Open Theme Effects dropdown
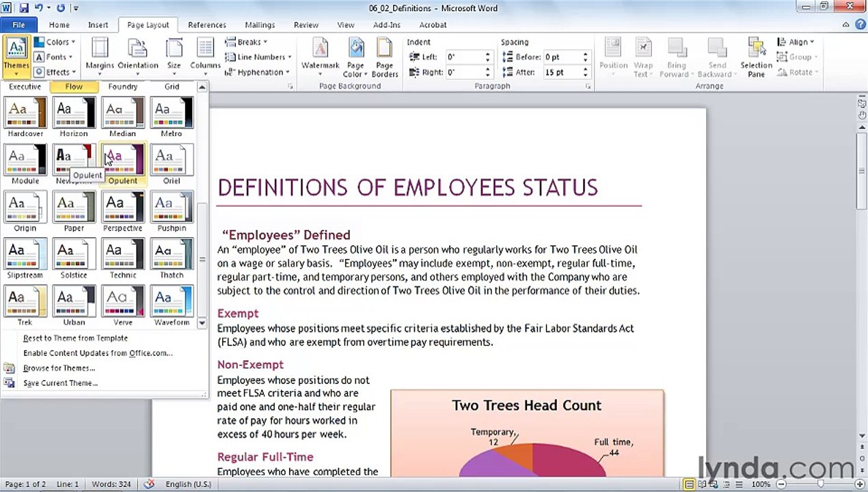This screenshot has width=868, height=492. click(55, 72)
